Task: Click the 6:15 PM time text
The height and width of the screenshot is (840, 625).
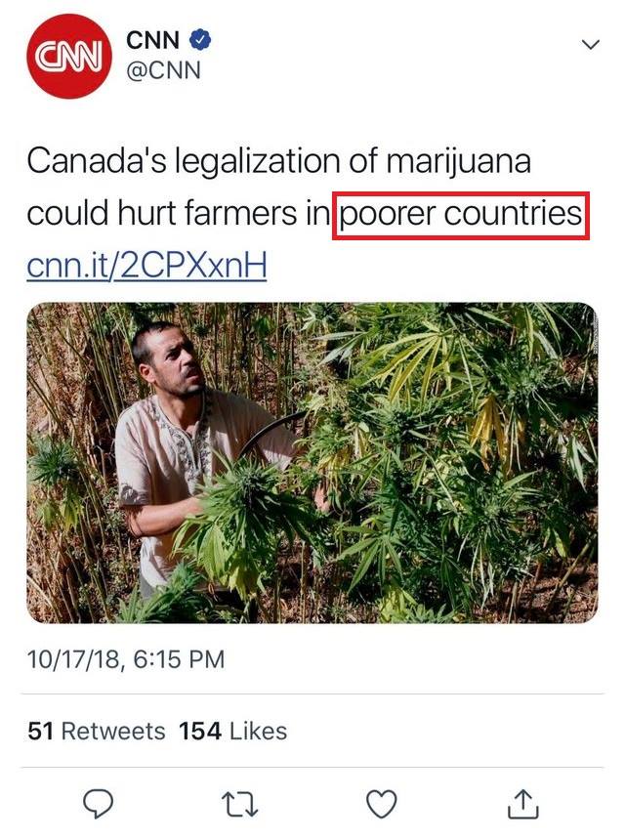Action: [179, 659]
